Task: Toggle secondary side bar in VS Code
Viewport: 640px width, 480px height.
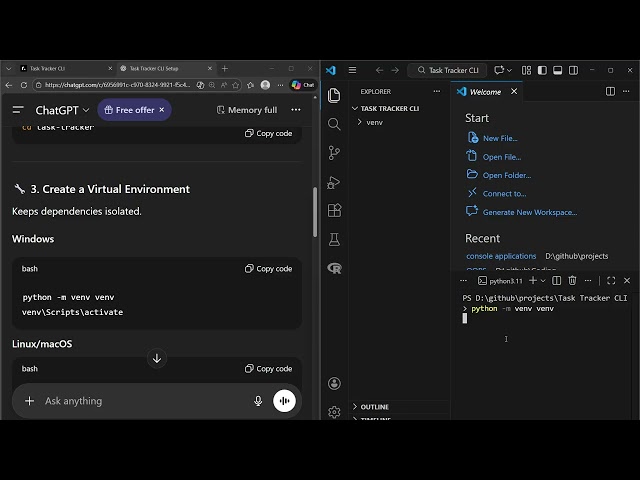Action: (x=573, y=70)
